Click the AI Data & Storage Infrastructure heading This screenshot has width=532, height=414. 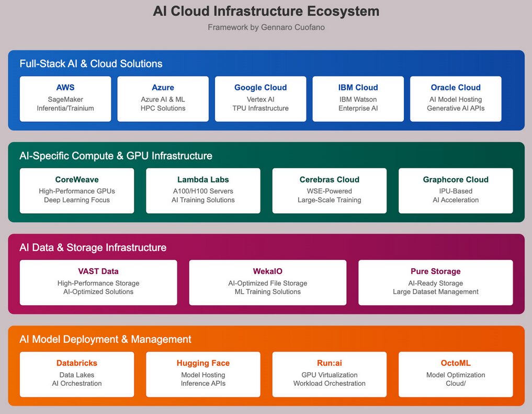coord(93,247)
